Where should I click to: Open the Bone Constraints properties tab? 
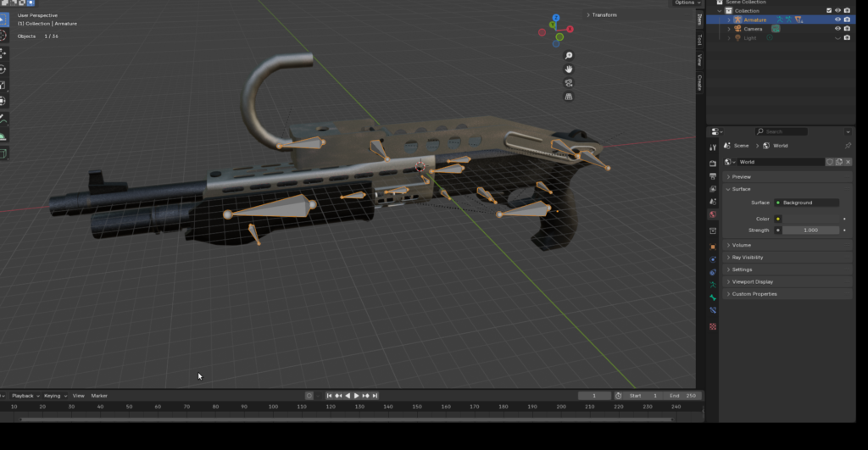click(713, 310)
